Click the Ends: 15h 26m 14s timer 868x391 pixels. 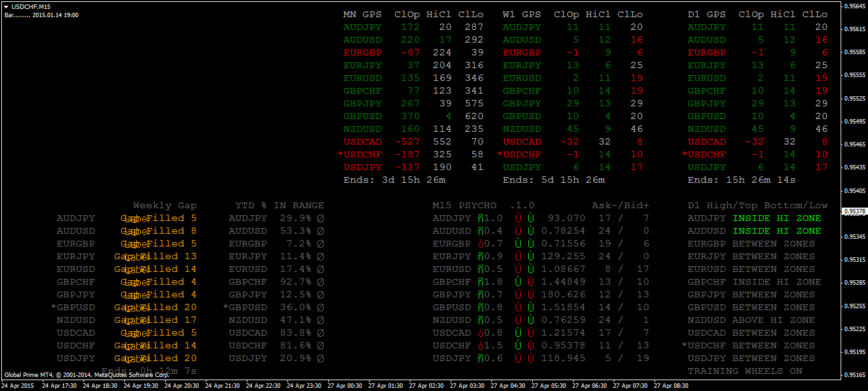coord(742,180)
